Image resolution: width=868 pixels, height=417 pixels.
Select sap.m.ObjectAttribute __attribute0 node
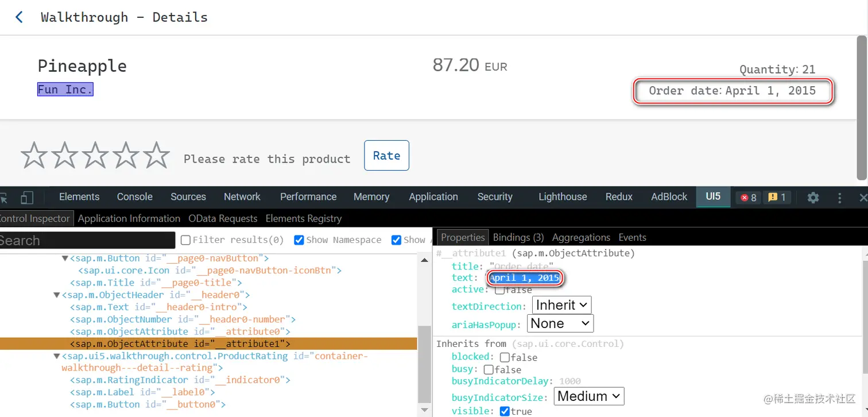tap(180, 331)
